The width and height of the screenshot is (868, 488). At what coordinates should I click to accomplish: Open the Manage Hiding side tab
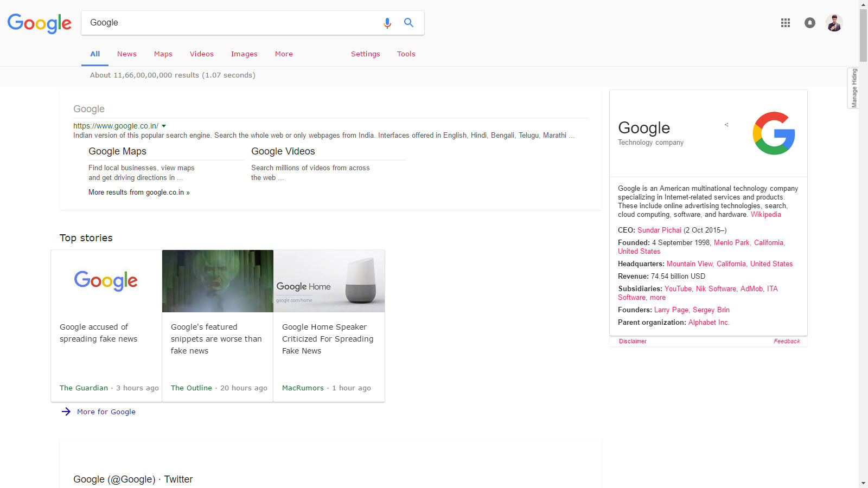tap(853, 88)
